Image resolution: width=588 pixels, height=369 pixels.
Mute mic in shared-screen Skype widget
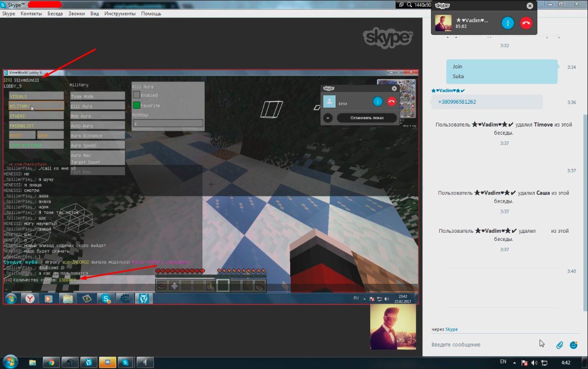pyautogui.click(x=377, y=102)
